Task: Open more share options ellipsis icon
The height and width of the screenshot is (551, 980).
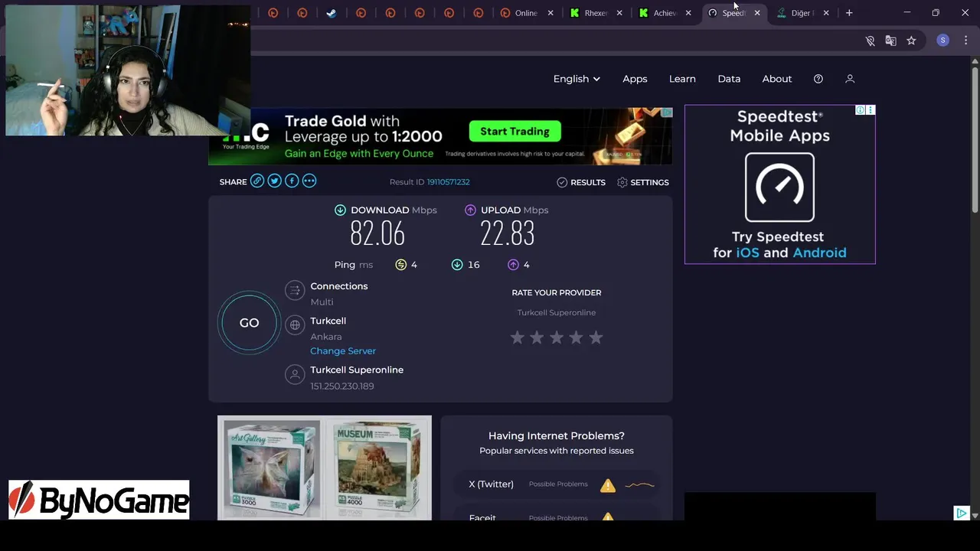Action: (309, 181)
